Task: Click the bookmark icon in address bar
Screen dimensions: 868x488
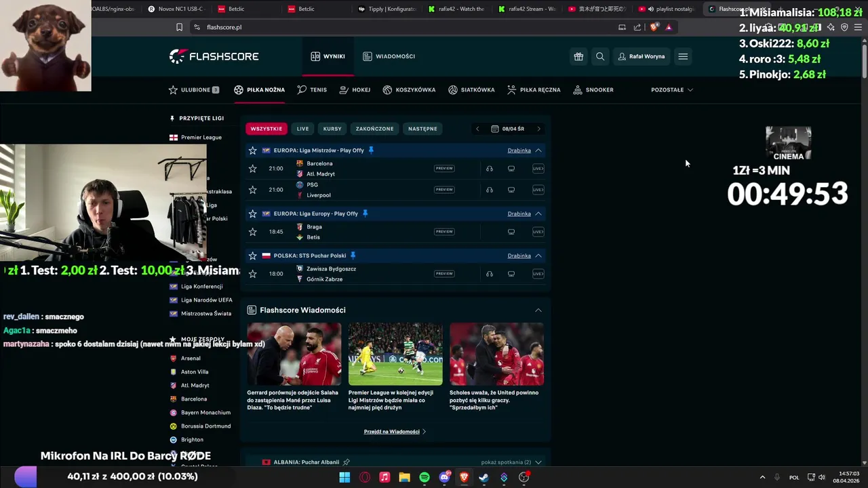Action: click(x=179, y=27)
